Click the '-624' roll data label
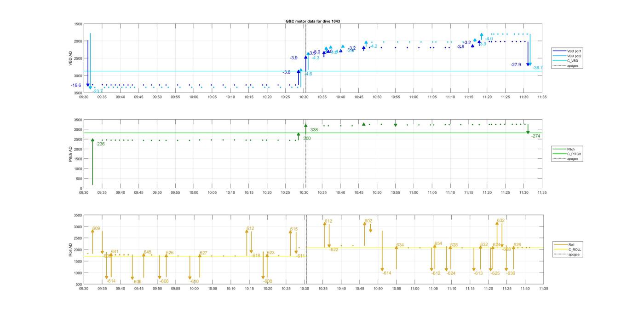The height and width of the screenshot is (319, 644). pyautogui.click(x=451, y=273)
